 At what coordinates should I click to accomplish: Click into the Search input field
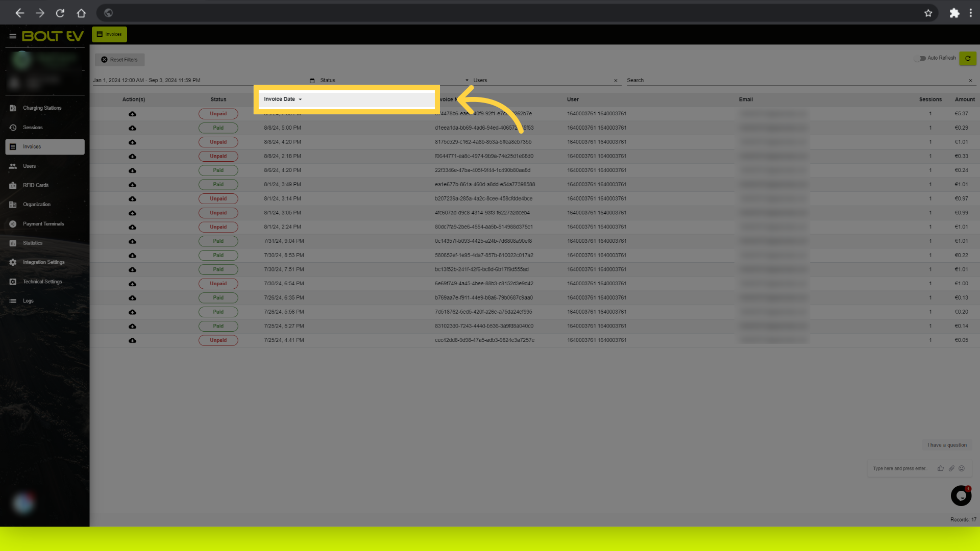795,81
